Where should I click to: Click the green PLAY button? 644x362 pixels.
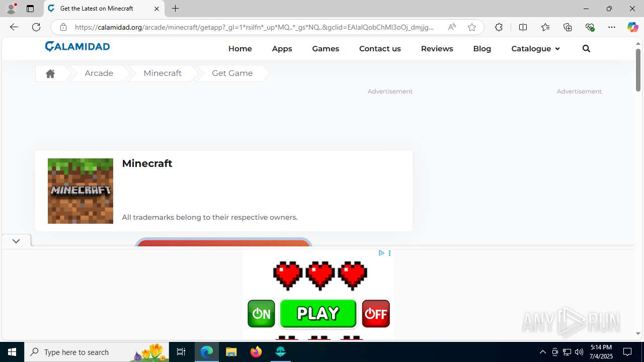[x=318, y=313]
